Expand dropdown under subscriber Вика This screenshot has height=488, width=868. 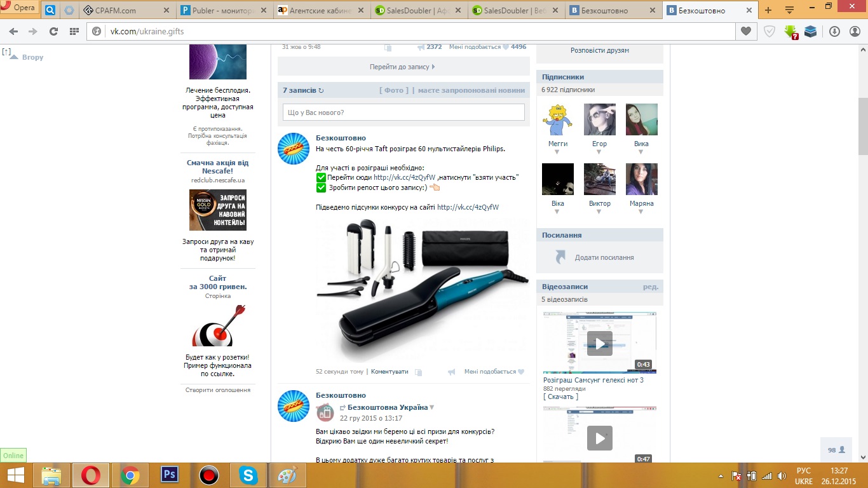(641, 152)
